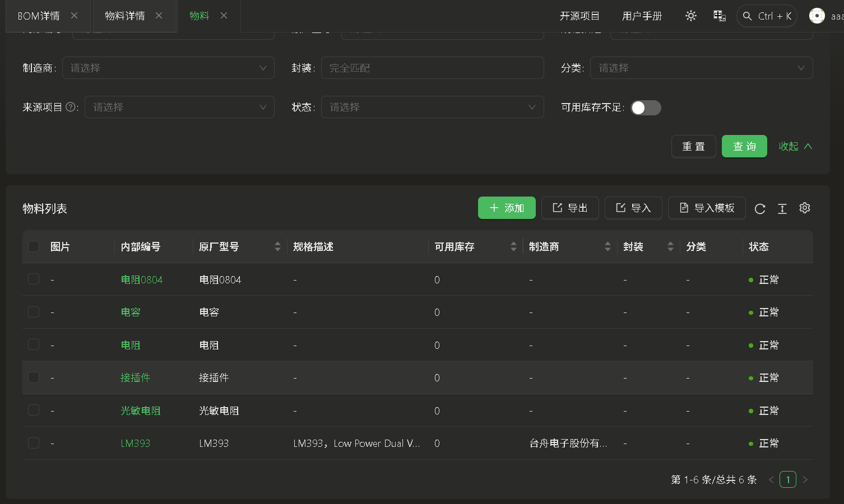Select the checkbox for the LM393 row
Viewport: 844px width, 504px height.
(x=34, y=443)
